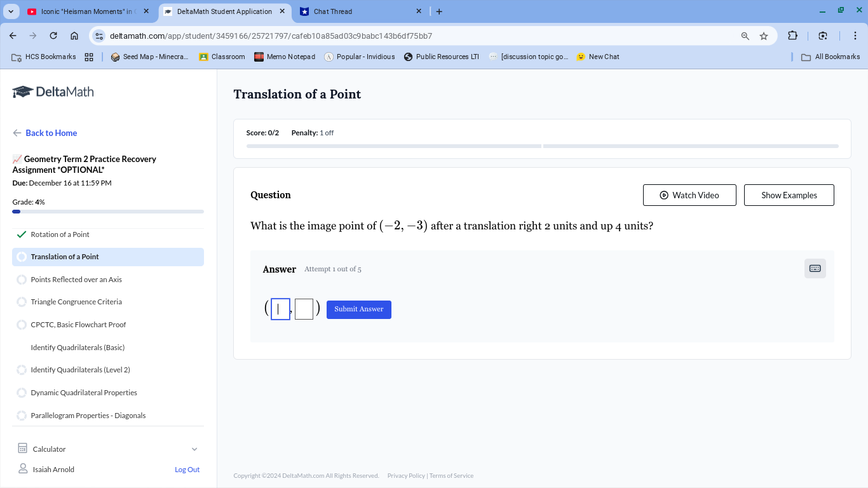Screen dimensions: 868x488
Task: Click the first score progress segment
Action: click(394, 146)
